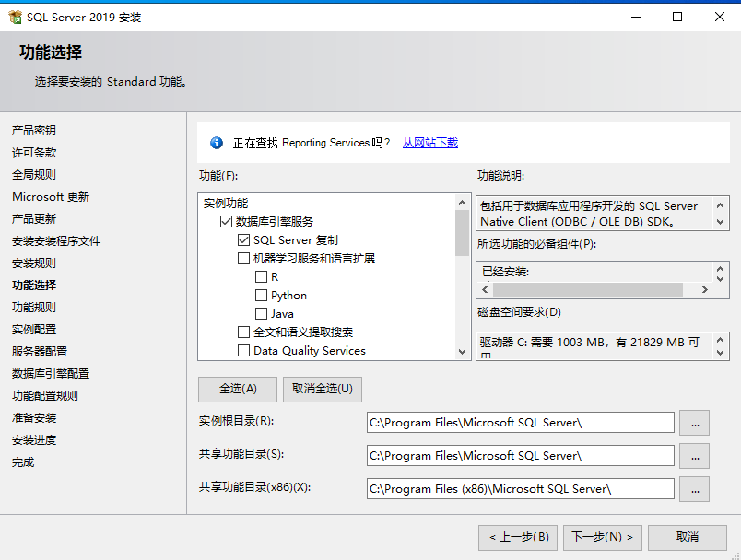Select 全局规则 step in sidebar
Image resolution: width=741 pixels, height=560 pixels.
click(34, 175)
